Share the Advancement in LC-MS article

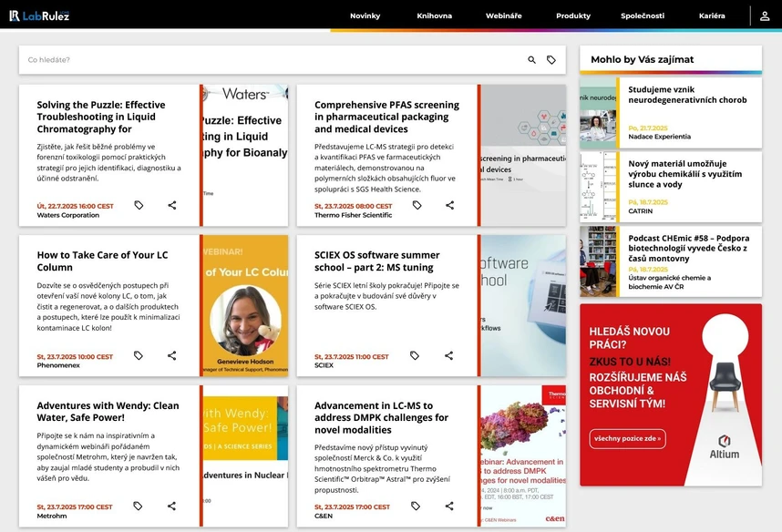tap(448, 506)
